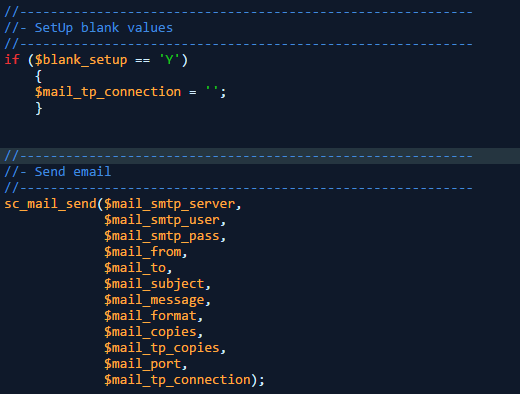Click the $mail_from argument

coord(143,252)
